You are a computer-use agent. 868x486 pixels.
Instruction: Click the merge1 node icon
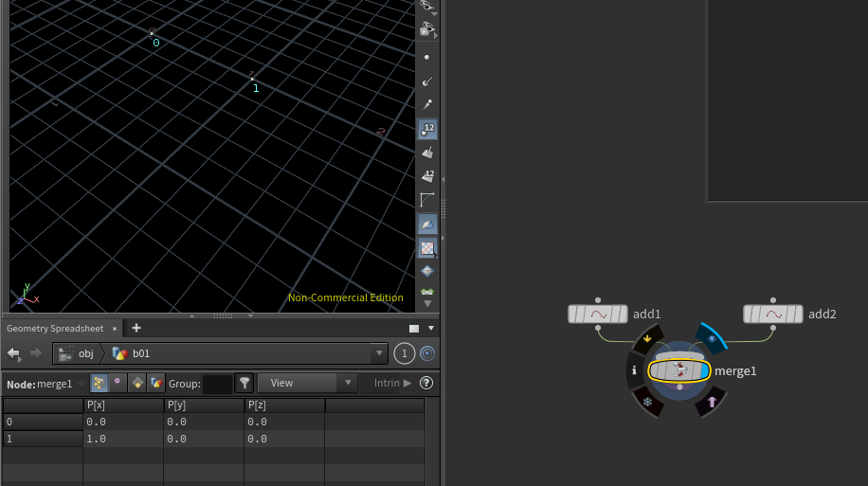678,370
